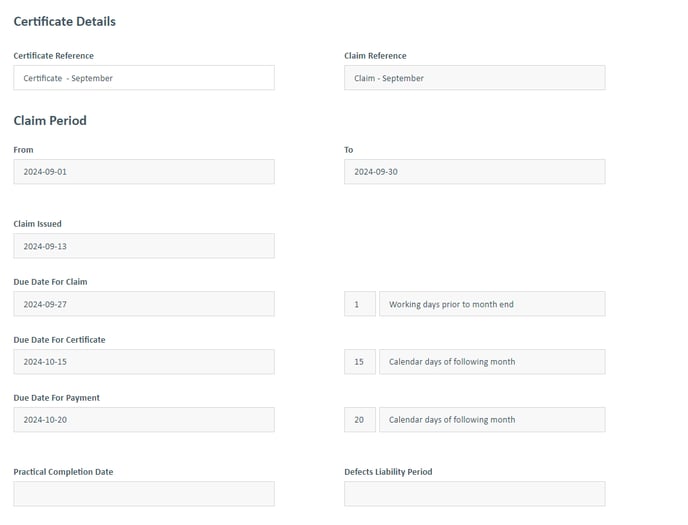Click the empty Defects Liability Period field
The height and width of the screenshot is (525, 688).
point(475,493)
